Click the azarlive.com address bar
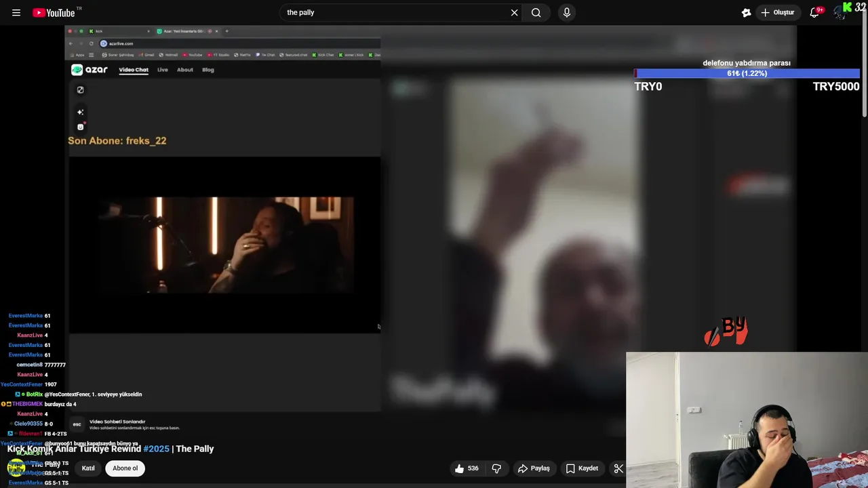 [240, 43]
